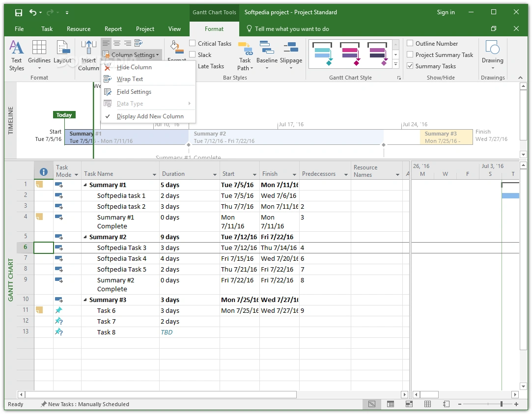Screen dimensions: 532x414
Task: Enable the Critical Tasks checkbox
Action: point(193,44)
